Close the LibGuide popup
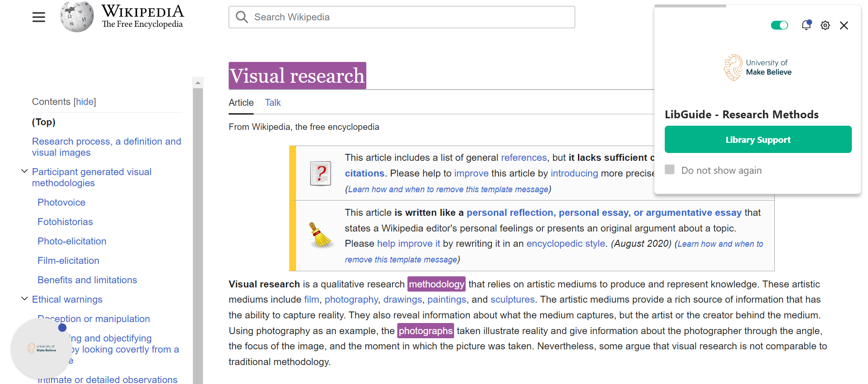 point(844,25)
